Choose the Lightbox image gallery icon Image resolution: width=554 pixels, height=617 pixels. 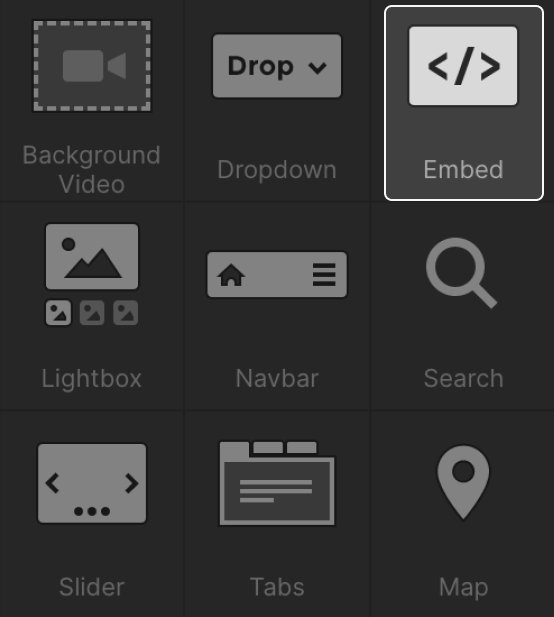click(x=92, y=274)
